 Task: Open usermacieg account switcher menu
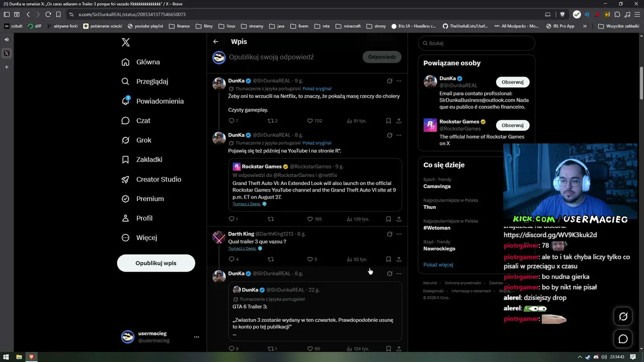161,337
